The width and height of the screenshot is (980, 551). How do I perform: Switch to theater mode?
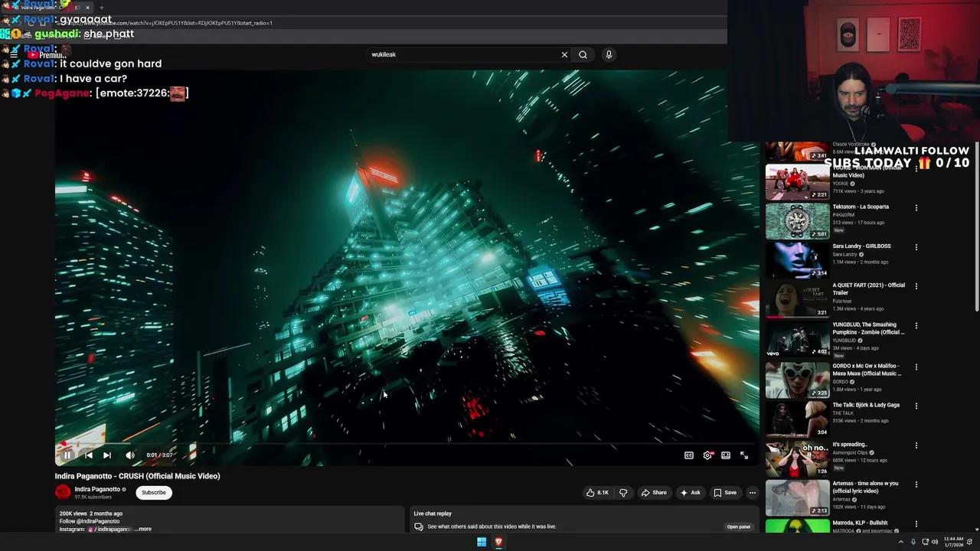(x=726, y=455)
